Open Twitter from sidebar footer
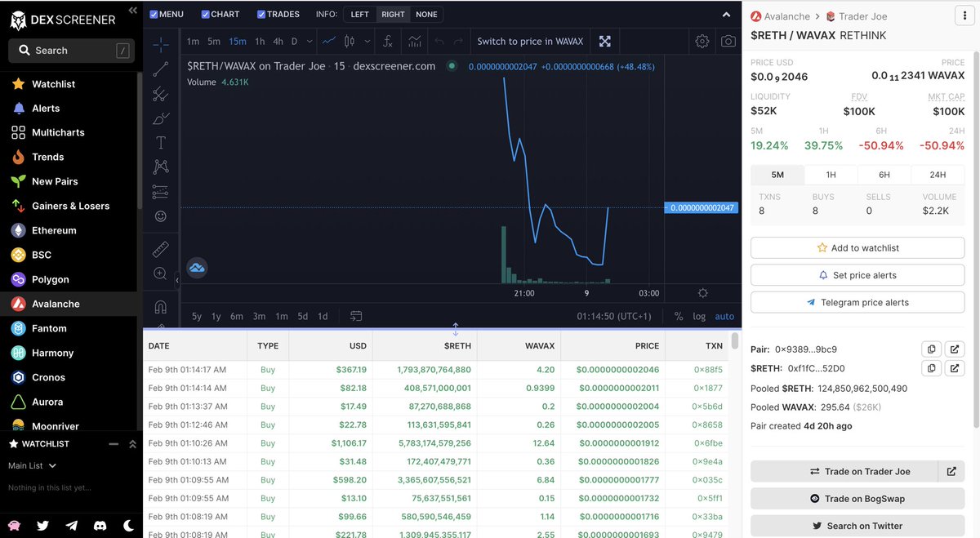 (x=43, y=526)
